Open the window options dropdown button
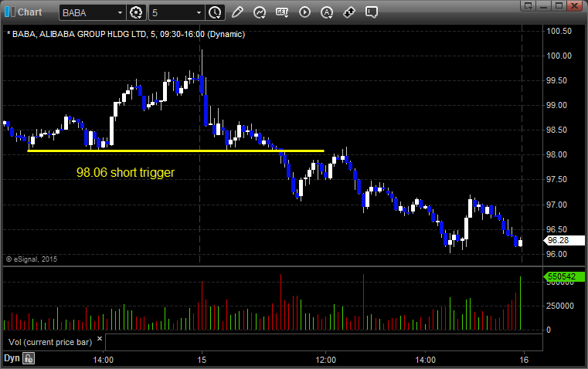Image resolution: width=588 pixels, height=369 pixels. tap(528, 5)
